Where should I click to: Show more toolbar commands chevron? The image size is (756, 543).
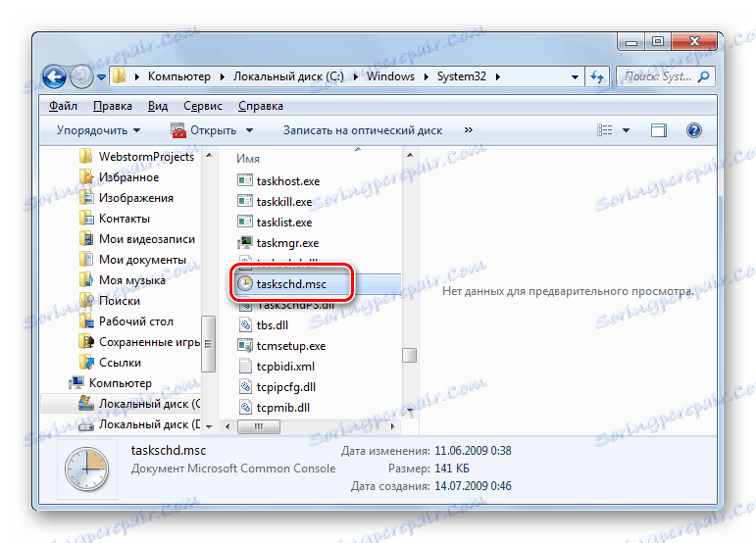coord(468,130)
